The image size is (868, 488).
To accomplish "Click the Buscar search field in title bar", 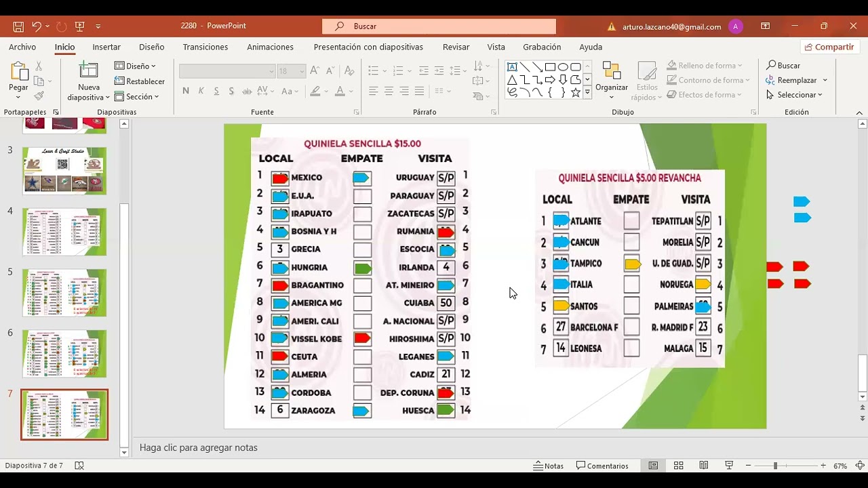I will point(439,26).
